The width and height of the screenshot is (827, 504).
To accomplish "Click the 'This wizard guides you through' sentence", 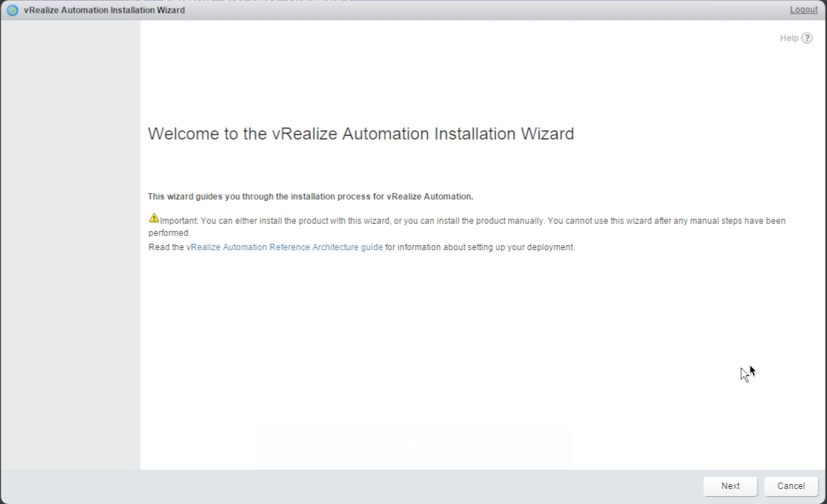I will [x=310, y=197].
